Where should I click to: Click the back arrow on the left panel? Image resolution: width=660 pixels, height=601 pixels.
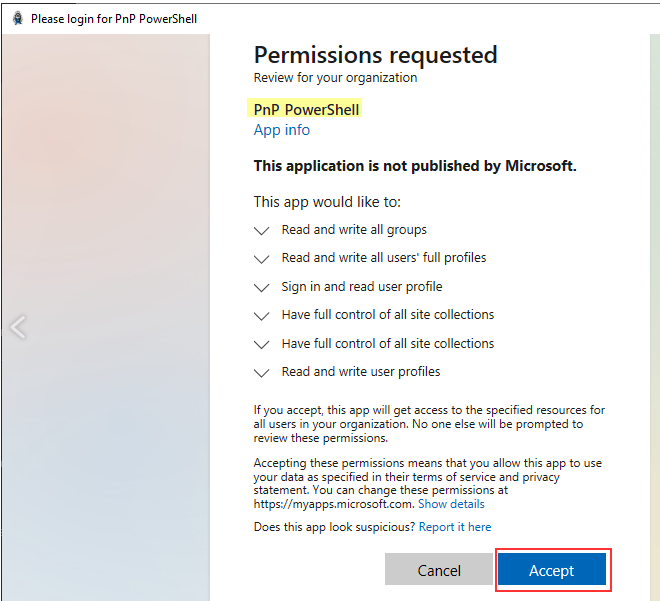pyautogui.click(x=19, y=327)
